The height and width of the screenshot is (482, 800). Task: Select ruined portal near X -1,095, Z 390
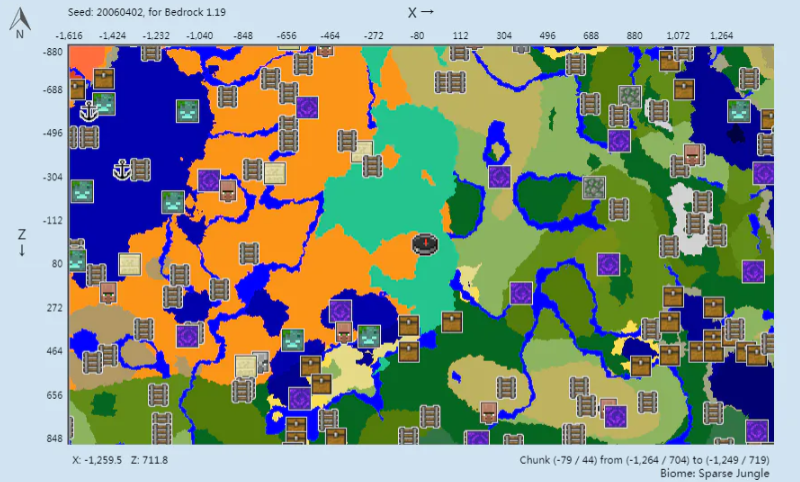[x=187, y=336]
